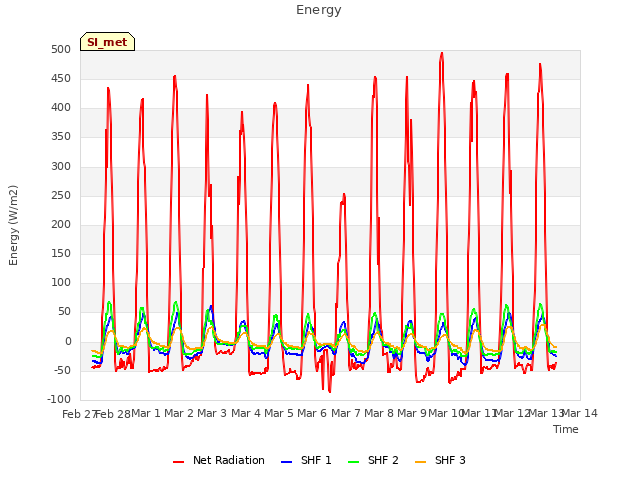Viewport: 640px width, 480px height.
Task: Click the orange SHF 3 legend swatch
Action: tap(420, 462)
